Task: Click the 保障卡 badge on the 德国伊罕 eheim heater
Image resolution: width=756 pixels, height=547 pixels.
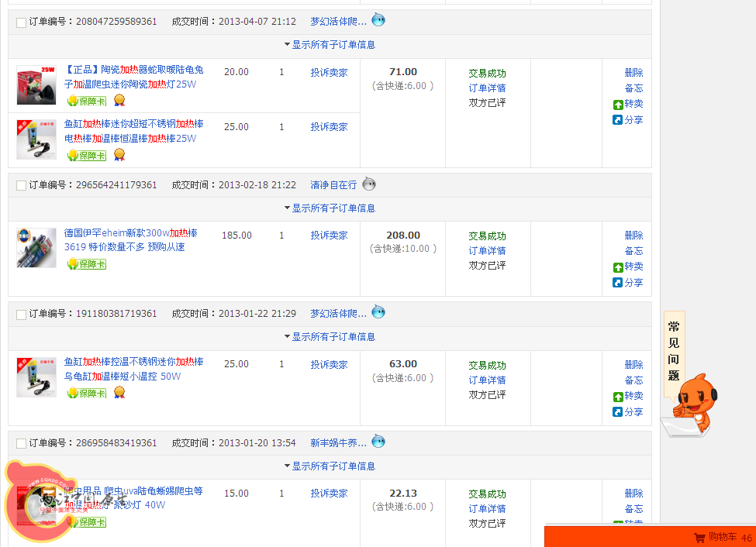Action: tap(85, 263)
